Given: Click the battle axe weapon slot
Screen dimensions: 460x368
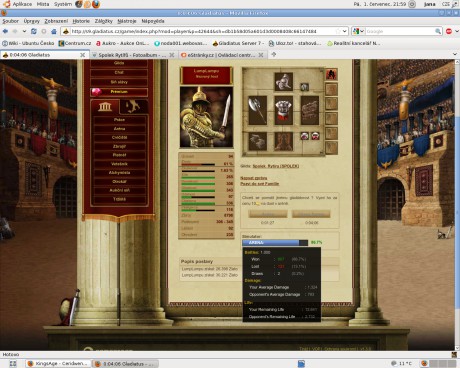Looking at the screenshot, I should tap(257, 110).
